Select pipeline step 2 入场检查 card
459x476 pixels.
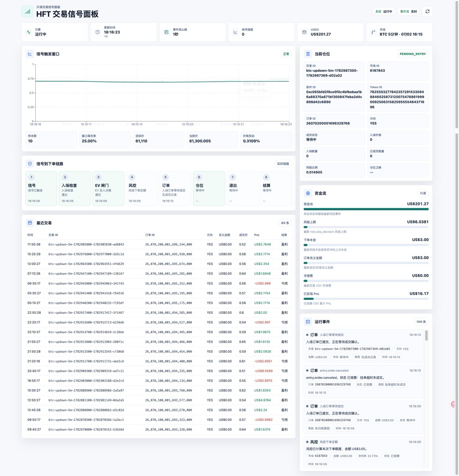pos(75,188)
